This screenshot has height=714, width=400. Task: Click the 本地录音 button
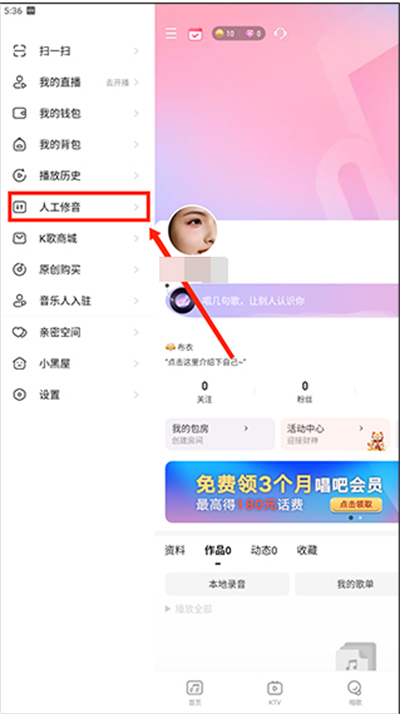(227, 584)
